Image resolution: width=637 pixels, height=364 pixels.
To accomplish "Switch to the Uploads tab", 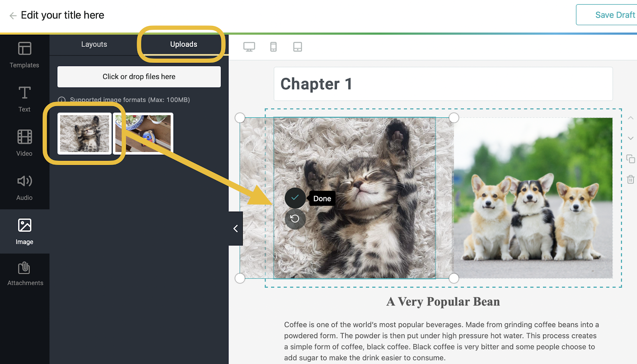I will pos(184,44).
